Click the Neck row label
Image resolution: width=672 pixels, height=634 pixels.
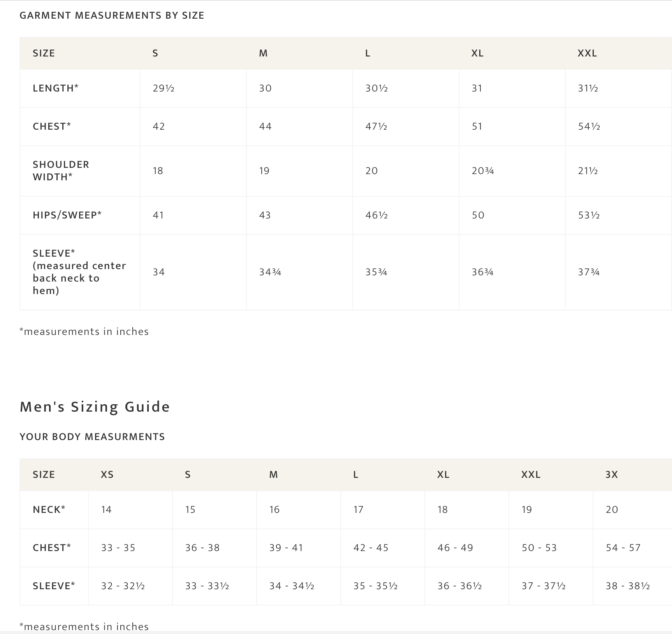[49, 509]
